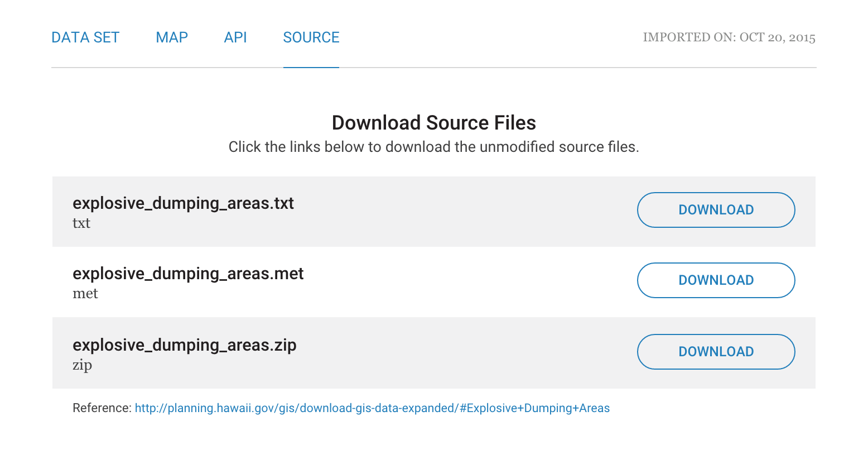Download the explosive_dumping_areas.zip archive
The height and width of the screenshot is (459, 868).
click(x=716, y=352)
